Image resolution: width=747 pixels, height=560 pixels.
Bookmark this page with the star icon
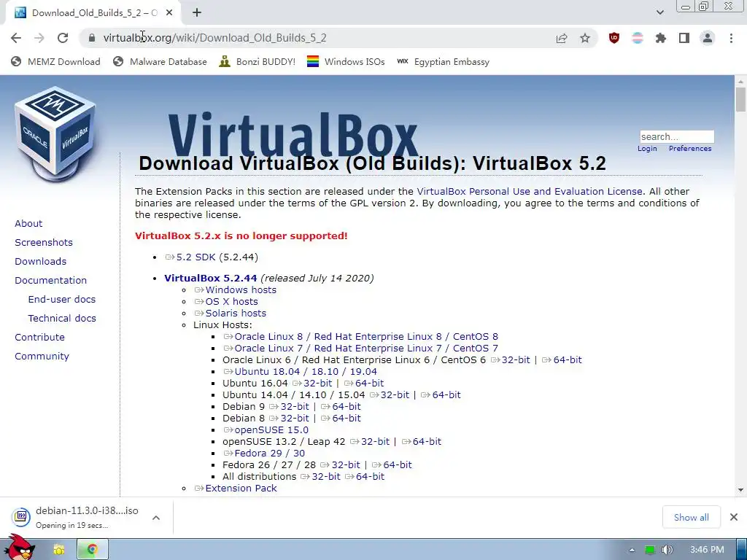coord(585,38)
